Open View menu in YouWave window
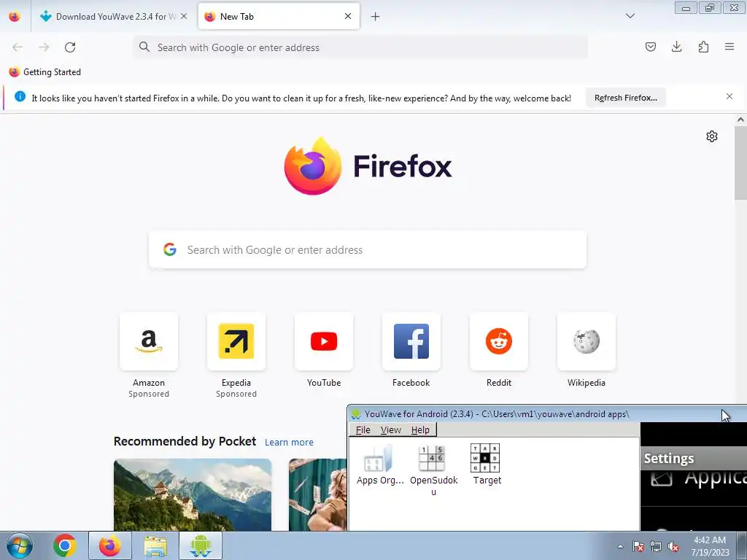The height and width of the screenshot is (560, 747). coord(391,430)
